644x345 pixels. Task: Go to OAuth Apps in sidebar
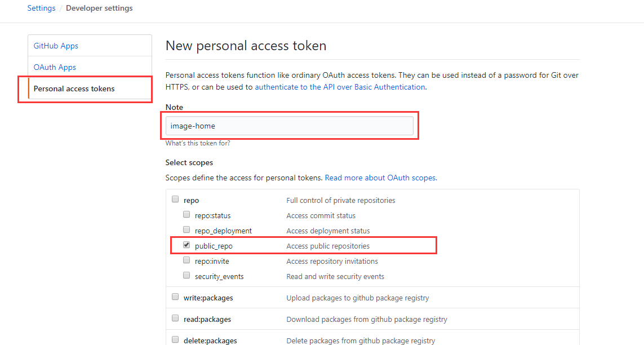click(x=55, y=67)
